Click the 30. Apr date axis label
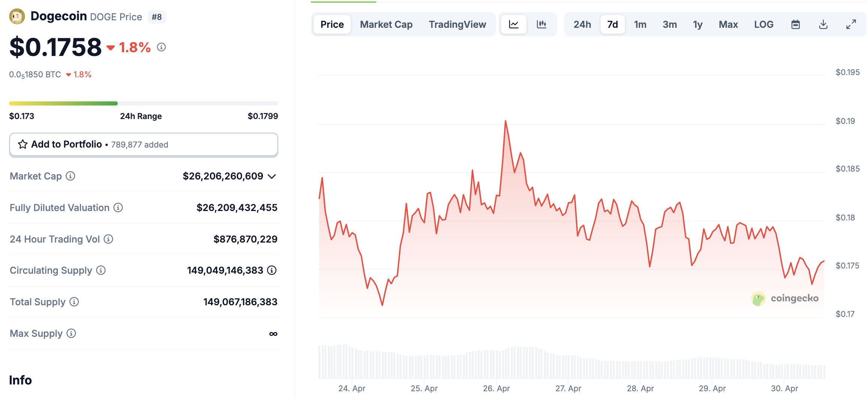The image size is (868, 398). [784, 388]
